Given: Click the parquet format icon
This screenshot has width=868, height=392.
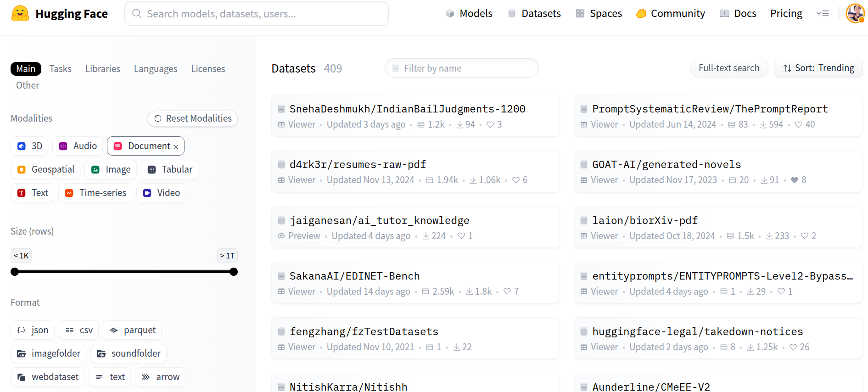Looking at the screenshot, I should [114, 330].
